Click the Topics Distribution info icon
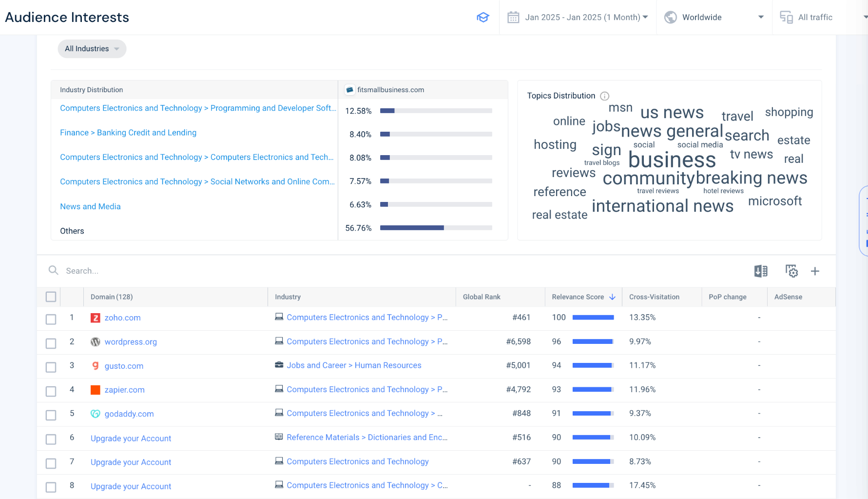Viewport: 868px width, 499px height. click(x=605, y=96)
